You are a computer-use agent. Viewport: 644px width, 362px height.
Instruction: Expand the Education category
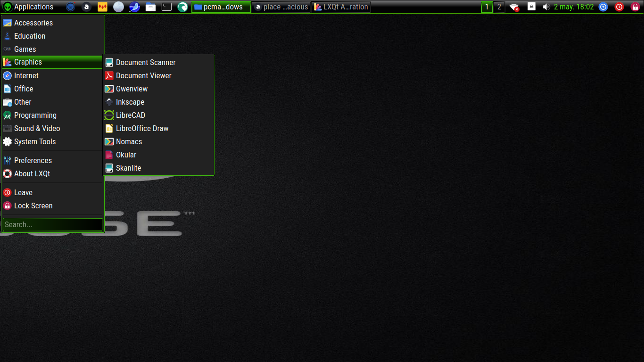(x=52, y=36)
